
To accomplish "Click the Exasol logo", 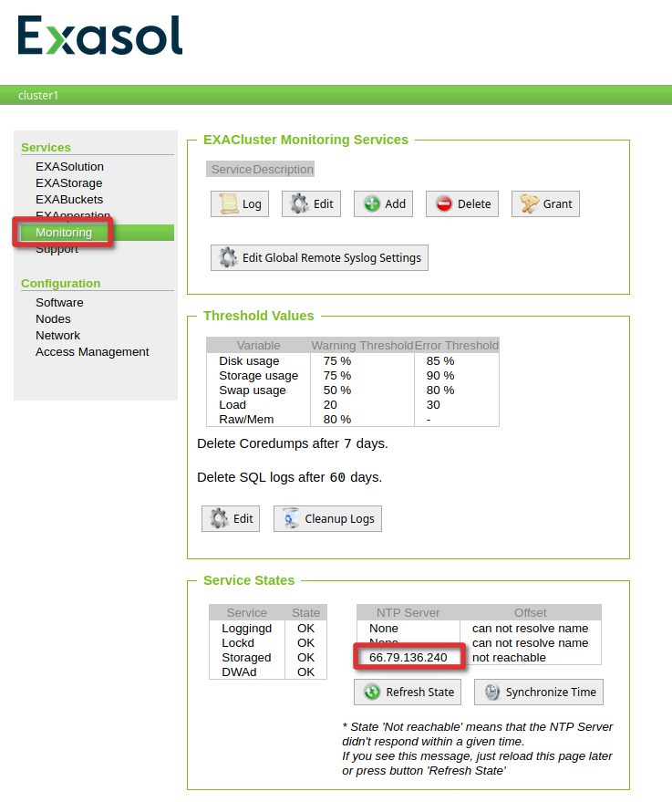I will pyautogui.click(x=100, y=35).
